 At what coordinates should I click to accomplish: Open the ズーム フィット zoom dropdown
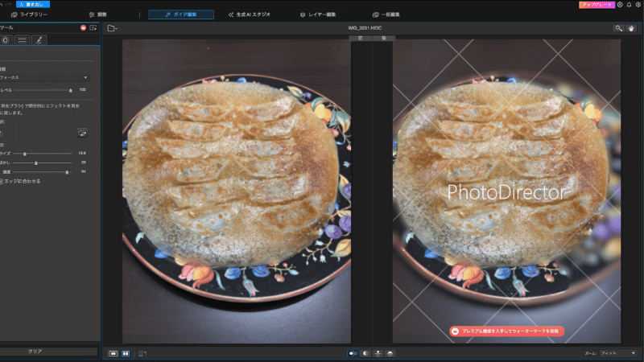coord(618,353)
